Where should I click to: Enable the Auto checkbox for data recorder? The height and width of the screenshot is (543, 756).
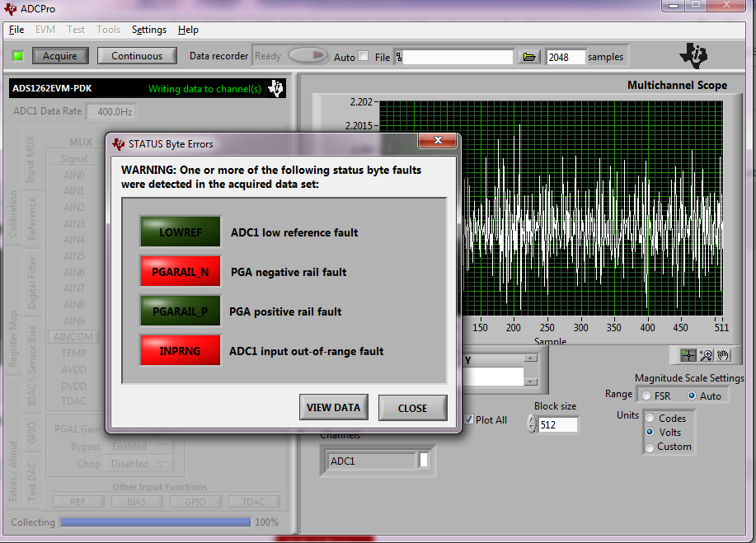tap(364, 56)
